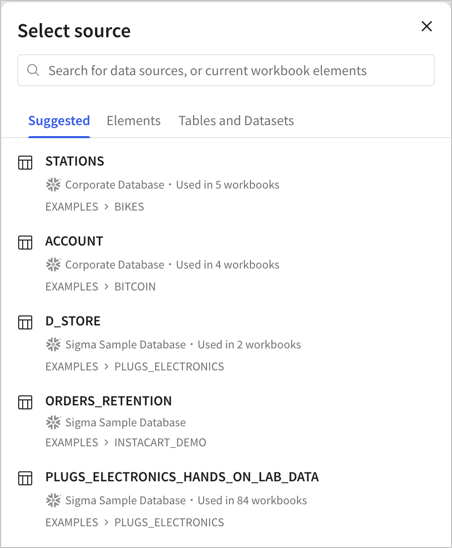Click the search magnifier icon
The height and width of the screenshot is (548, 452).
pyautogui.click(x=33, y=70)
